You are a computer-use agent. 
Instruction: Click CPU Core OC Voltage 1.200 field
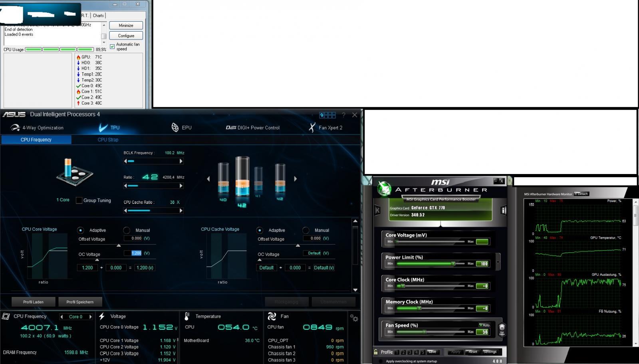click(x=133, y=253)
